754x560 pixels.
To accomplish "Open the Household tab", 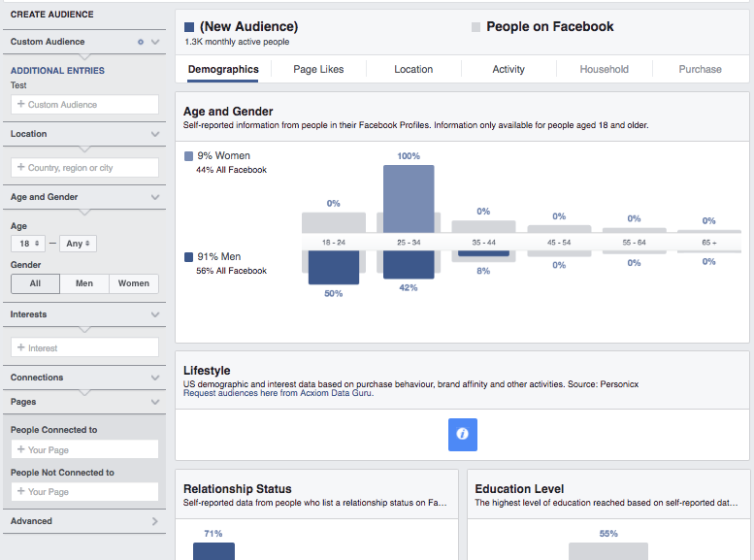I will tap(604, 69).
